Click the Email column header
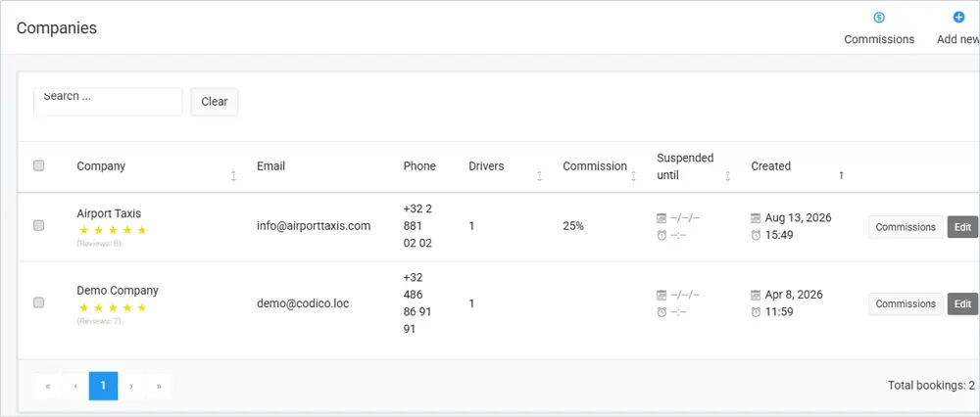This screenshot has height=417, width=980. click(x=270, y=166)
